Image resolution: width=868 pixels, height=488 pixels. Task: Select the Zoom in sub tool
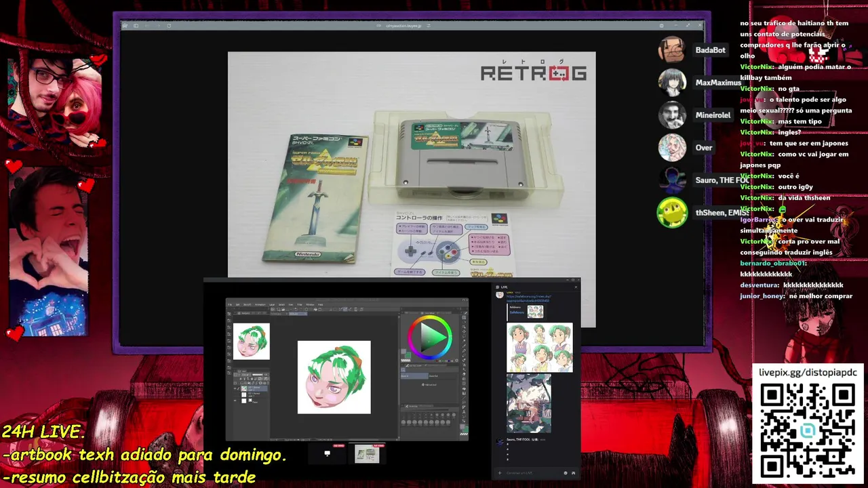tap(414, 376)
